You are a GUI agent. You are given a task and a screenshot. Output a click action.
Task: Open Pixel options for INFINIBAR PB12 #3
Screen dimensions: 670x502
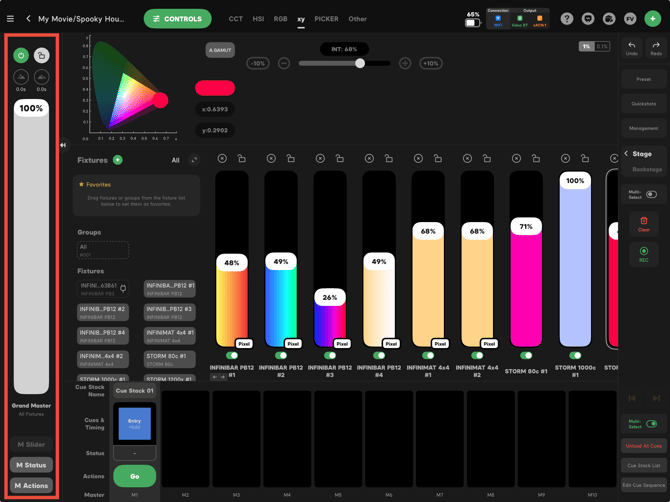342,343
